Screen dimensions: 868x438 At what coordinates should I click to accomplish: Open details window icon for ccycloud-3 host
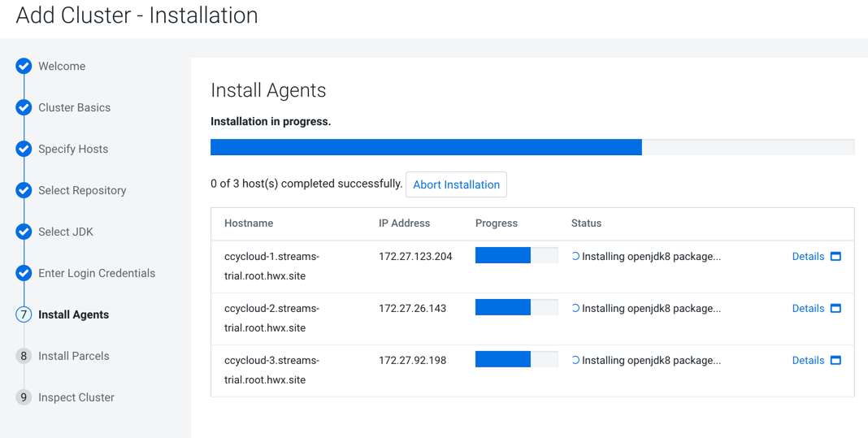[835, 360]
